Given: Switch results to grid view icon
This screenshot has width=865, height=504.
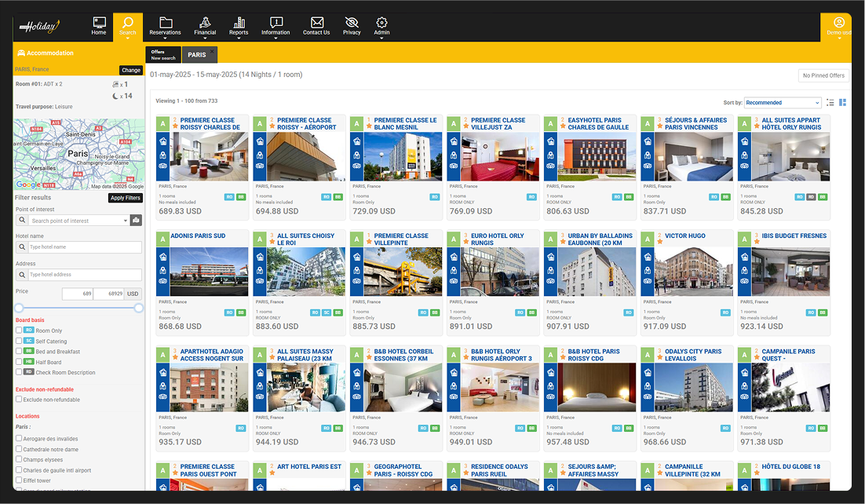Looking at the screenshot, I should tap(843, 103).
